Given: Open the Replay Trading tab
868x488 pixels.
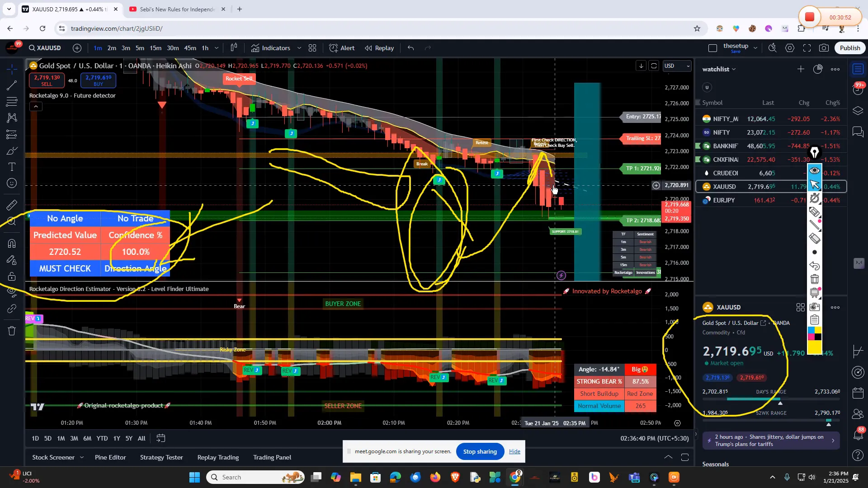Looking at the screenshot, I should [218, 457].
